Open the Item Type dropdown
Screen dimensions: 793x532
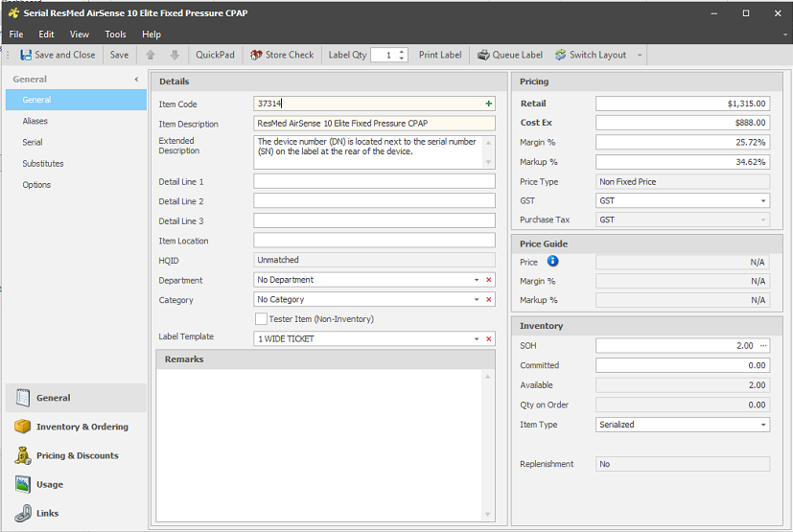click(763, 425)
